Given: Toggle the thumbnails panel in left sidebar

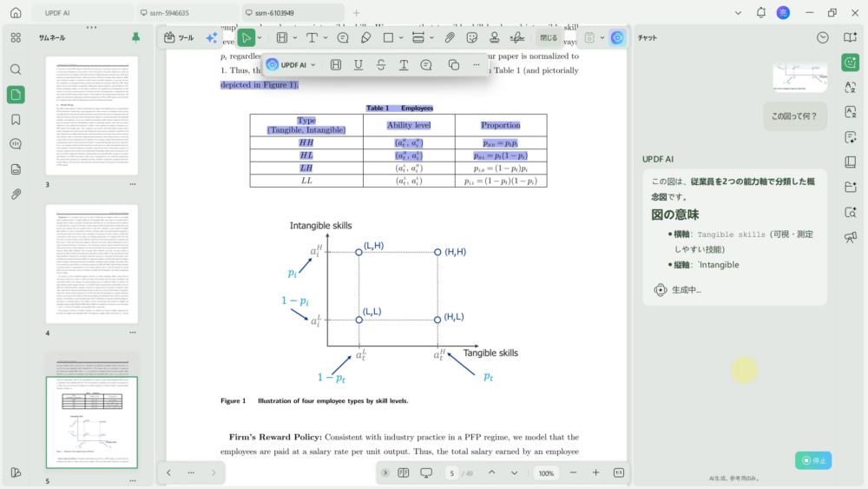Looking at the screenshot, I should coord(16,95).
